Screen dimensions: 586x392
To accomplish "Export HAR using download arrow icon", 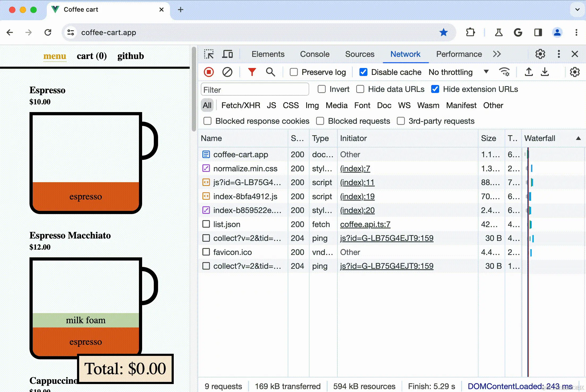I will click(545, 72).
